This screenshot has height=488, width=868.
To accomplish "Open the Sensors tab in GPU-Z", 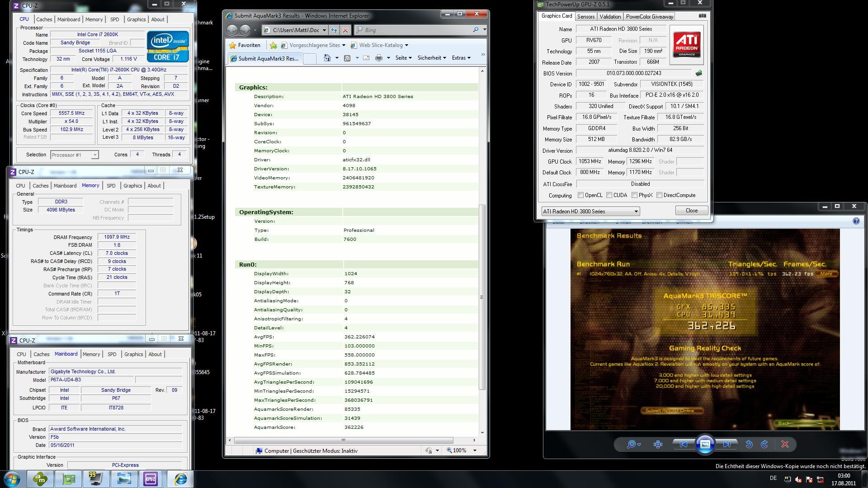I will (x=585, y=17).
